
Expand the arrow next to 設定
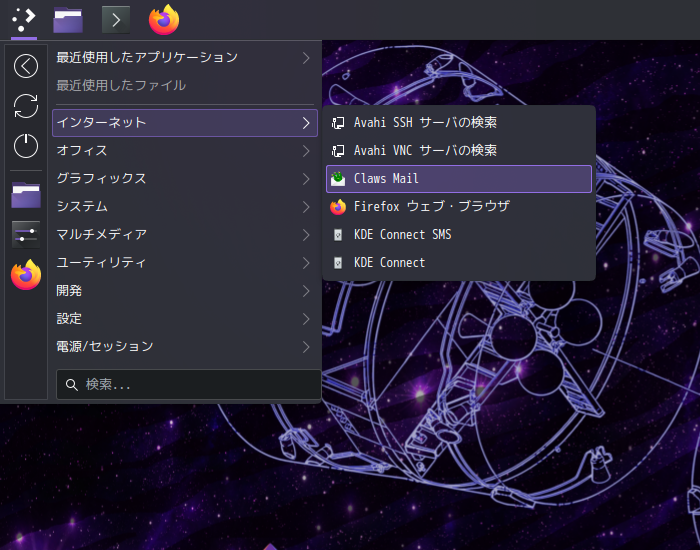[306, 319]
